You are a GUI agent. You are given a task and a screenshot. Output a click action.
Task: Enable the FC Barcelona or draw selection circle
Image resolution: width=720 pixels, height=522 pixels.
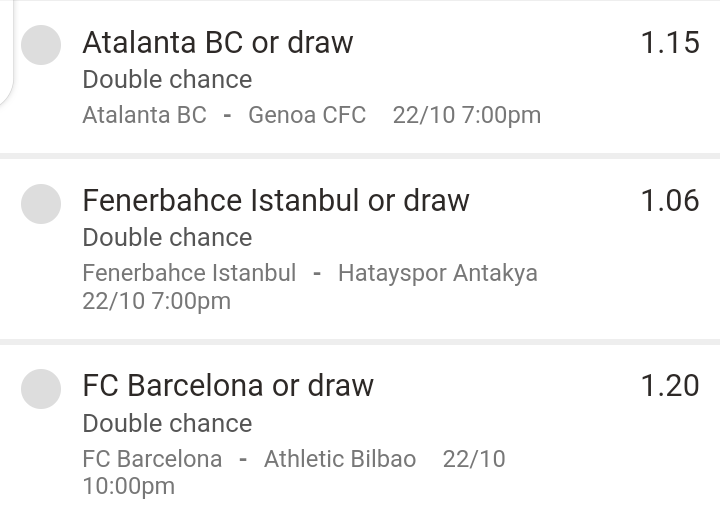(x=41, y=388)
